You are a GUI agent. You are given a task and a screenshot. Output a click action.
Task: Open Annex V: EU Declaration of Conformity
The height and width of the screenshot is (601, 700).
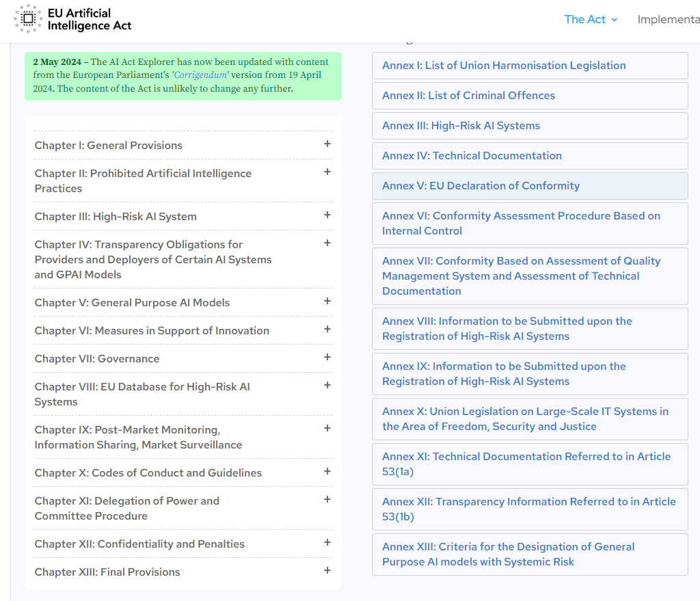(481, 186)
